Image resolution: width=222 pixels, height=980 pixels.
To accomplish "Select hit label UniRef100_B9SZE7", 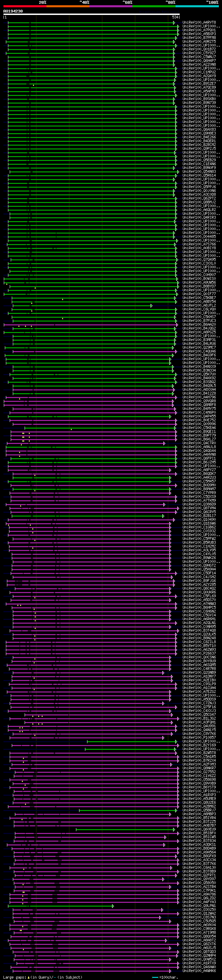I will tap(199, 84).
